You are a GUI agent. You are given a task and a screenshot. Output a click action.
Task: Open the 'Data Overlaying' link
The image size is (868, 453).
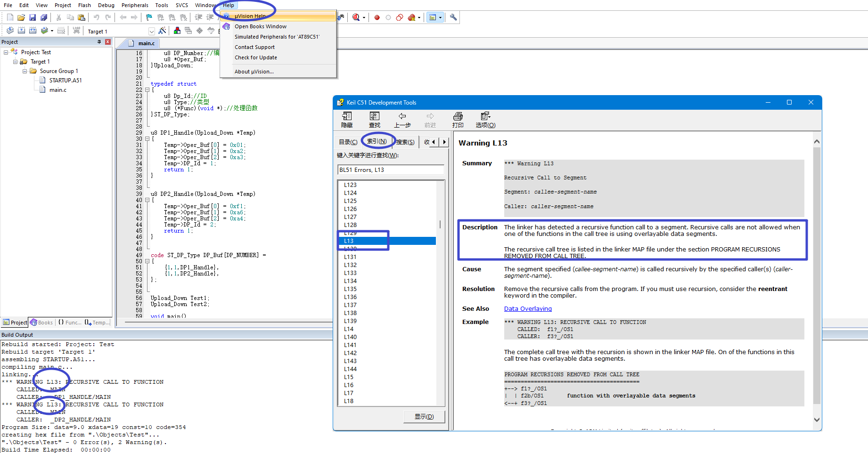coord(528,309)
